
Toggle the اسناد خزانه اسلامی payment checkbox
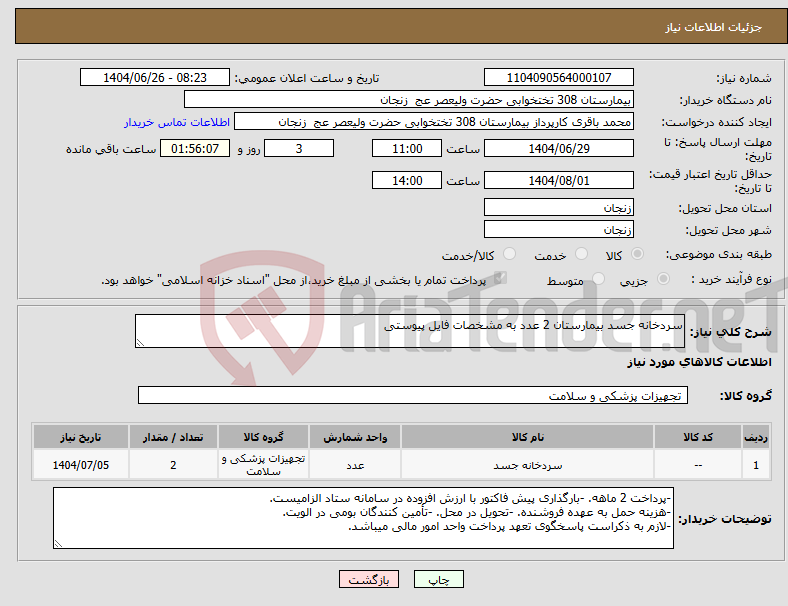(x=500, y=278)
